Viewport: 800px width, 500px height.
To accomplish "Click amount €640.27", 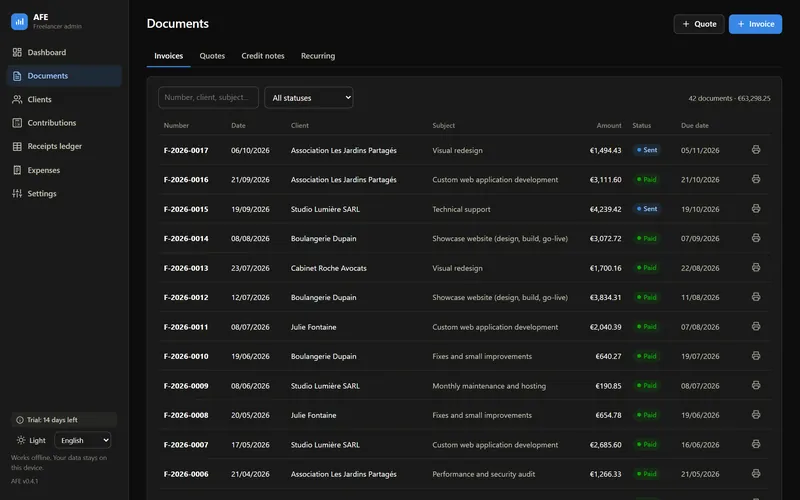I will point(608,356).
